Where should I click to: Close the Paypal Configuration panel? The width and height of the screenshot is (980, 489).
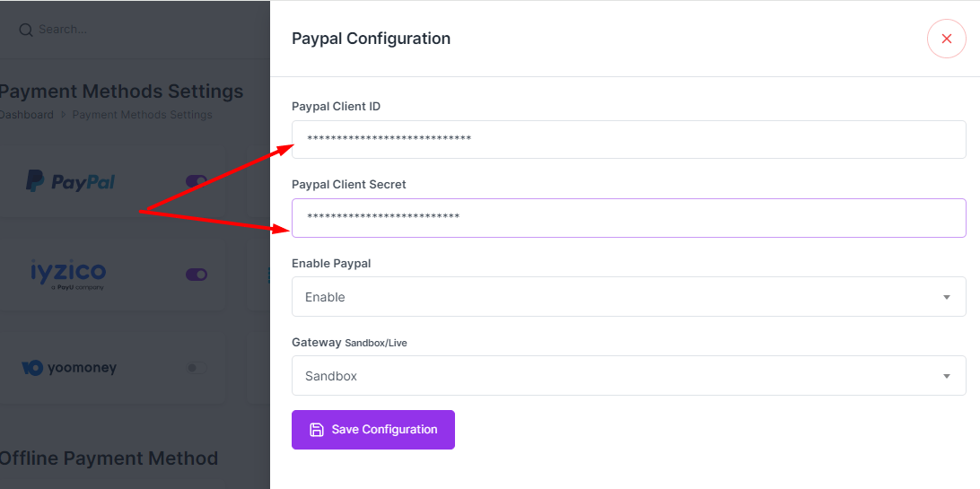click(x=946, y=39)
